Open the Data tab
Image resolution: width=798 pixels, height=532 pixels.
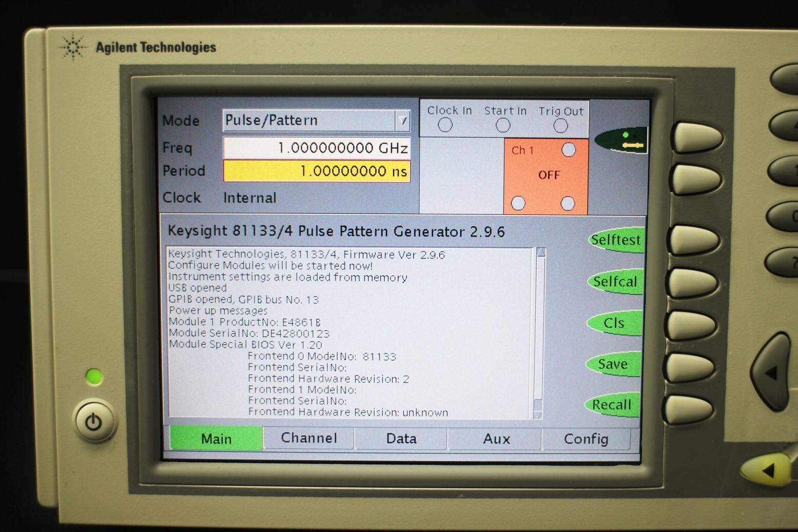401,439
